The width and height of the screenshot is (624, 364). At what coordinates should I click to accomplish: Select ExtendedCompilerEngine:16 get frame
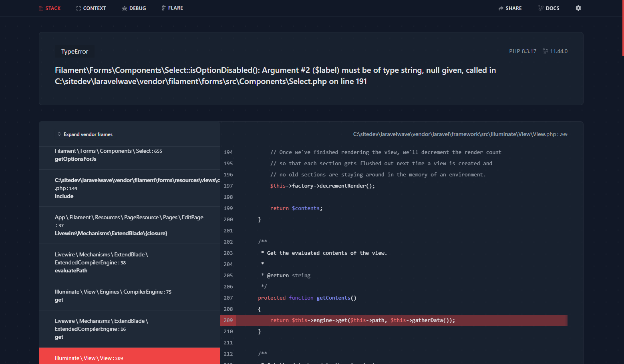pos(129,329)
